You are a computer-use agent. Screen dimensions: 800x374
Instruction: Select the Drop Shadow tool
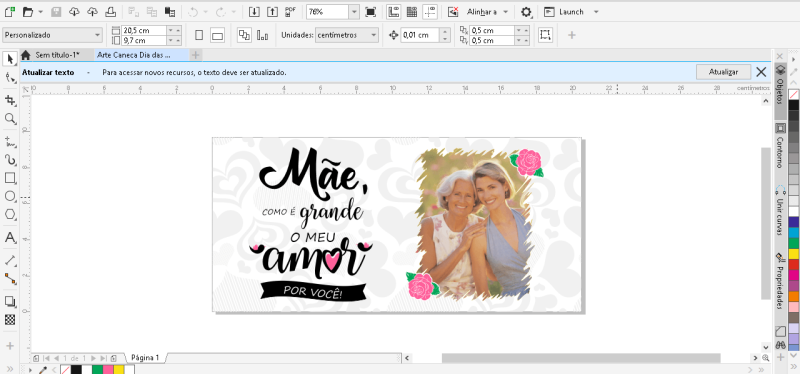point(10,301)
